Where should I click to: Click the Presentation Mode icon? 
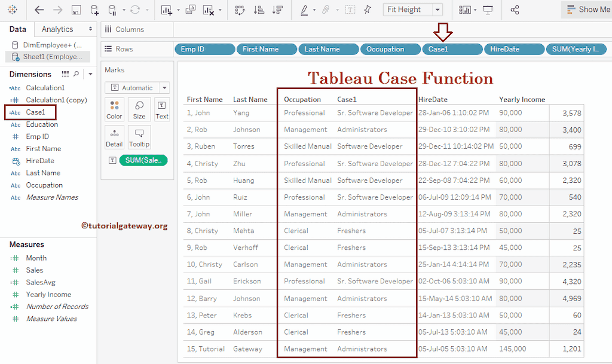[488, 10]
